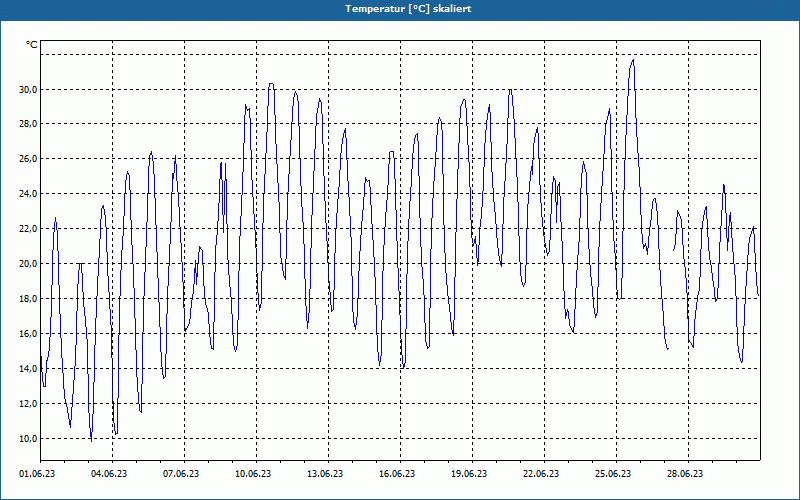Click the 12,0 y-axis label
This screenshot has height=500, width=800.
[x=28, y=404]
